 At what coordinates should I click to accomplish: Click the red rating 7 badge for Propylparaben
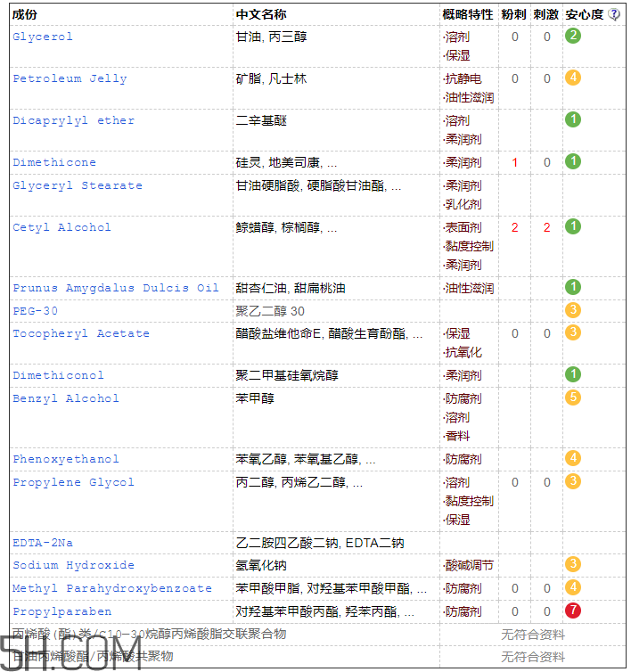pos(573,611)
